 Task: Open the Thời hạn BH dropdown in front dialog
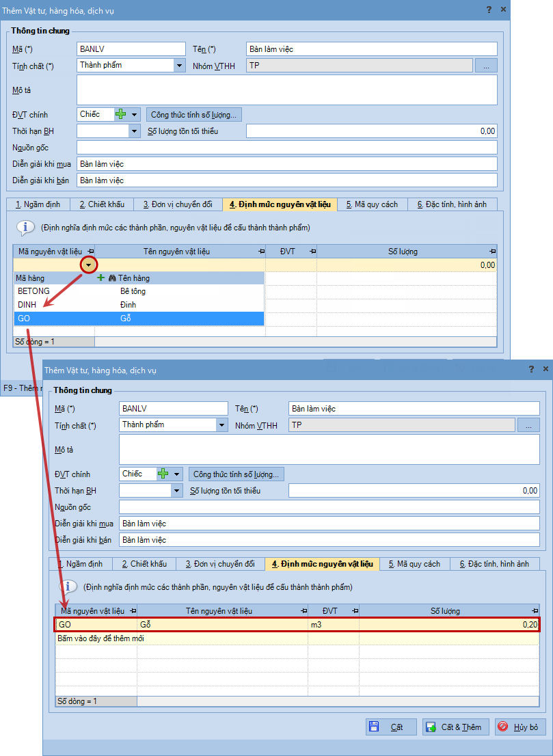[x=176, y=491]
